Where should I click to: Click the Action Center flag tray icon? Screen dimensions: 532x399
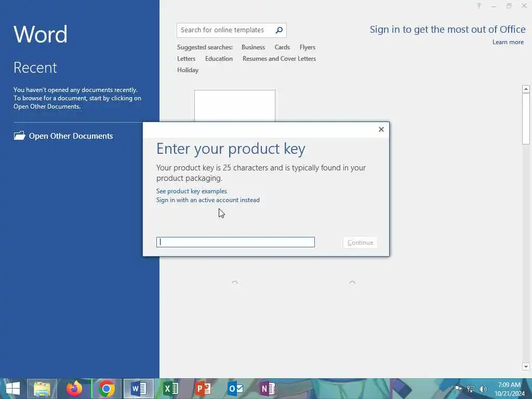tap(458, 389)
